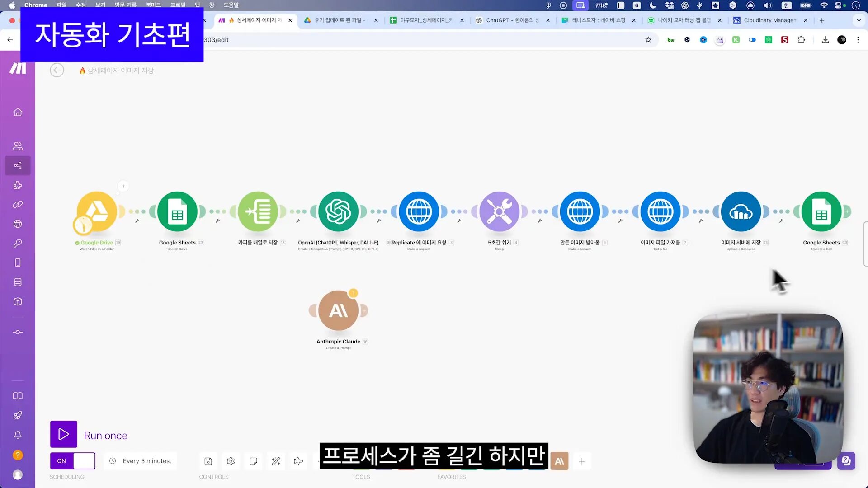Add a favorite with the plus button
868x488 pixels.
582,461
